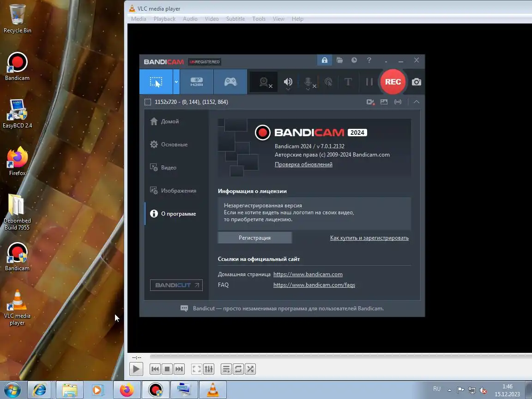This screenshot has width=532, height=399.
Task: Open the VLC Media menu
Action: (x=139, y=18)
